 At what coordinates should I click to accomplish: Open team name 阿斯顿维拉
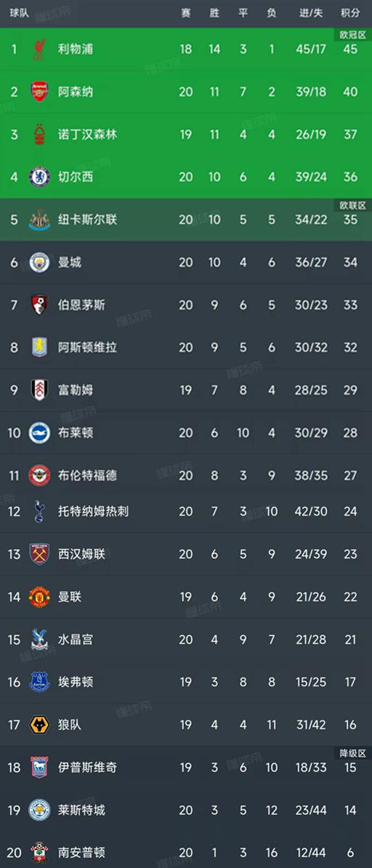[x=87, y=347]
